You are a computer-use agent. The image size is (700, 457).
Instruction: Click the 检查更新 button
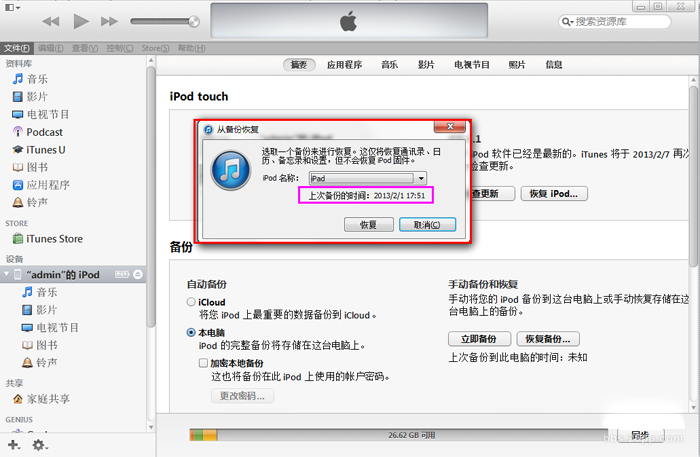[x=492, y=194]
